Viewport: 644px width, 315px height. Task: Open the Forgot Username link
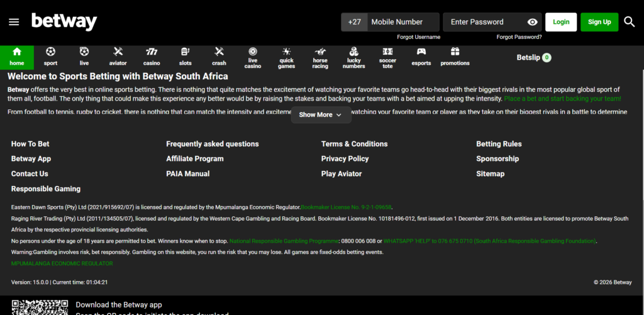(418, 37)
